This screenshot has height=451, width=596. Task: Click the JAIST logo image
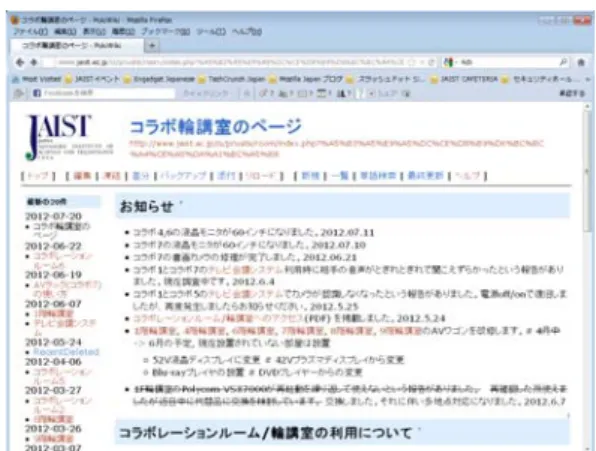point(69,137)
